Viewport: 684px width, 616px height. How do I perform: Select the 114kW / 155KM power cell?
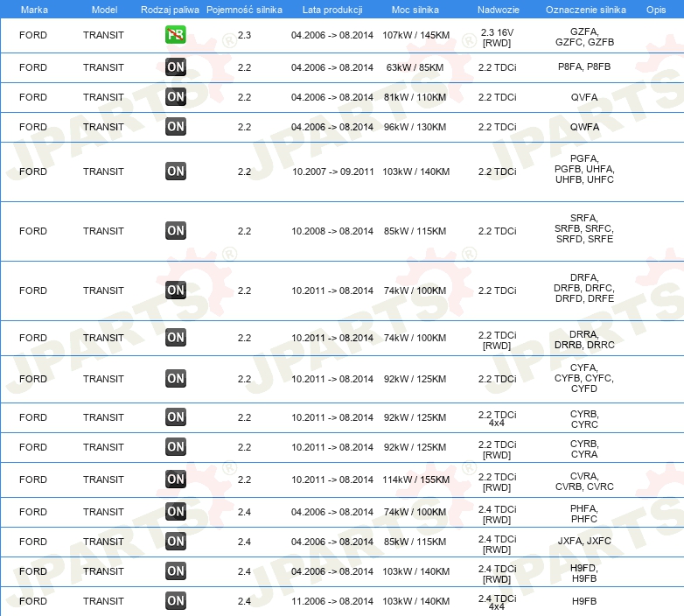click(415, 479)
